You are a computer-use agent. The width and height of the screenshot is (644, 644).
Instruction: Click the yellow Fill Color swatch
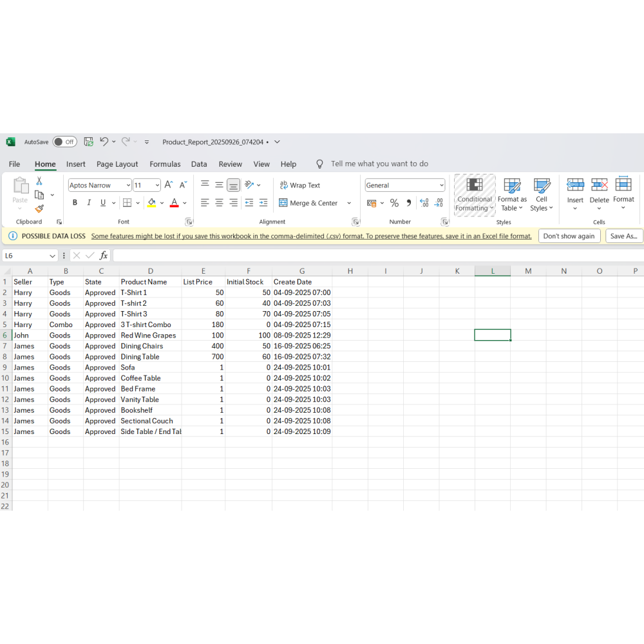pos(151,203)
